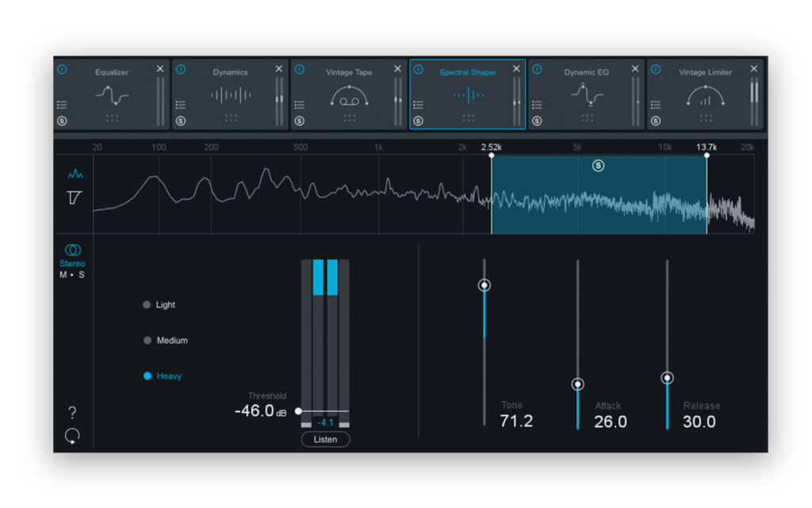The width and height of the screenshot is (812, 508).
Task: Toggle power on the Dynamic EQ module
Action: coord(537,69)
